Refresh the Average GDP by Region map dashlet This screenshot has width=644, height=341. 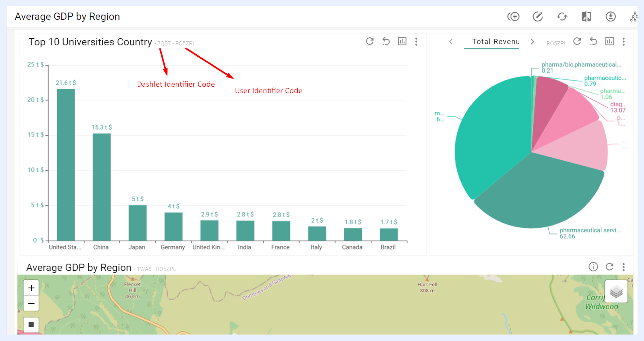[x=610, y=266]
